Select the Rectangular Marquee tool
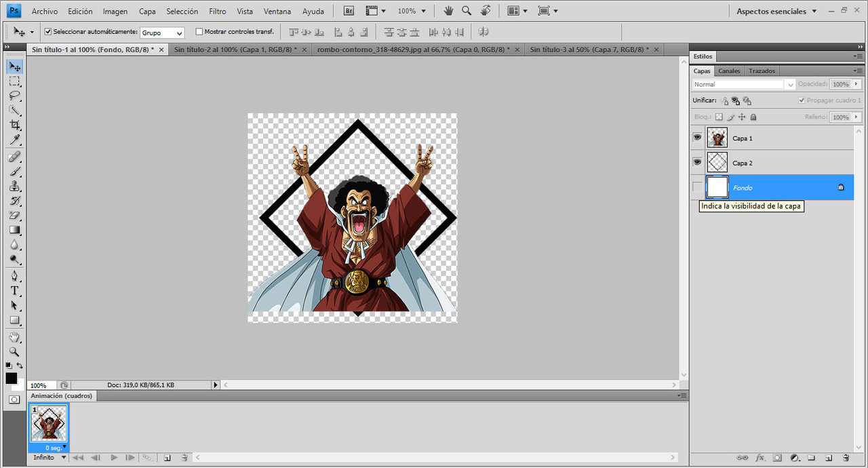Viewport: 868px width, 468px height. (x=14, y=81)
